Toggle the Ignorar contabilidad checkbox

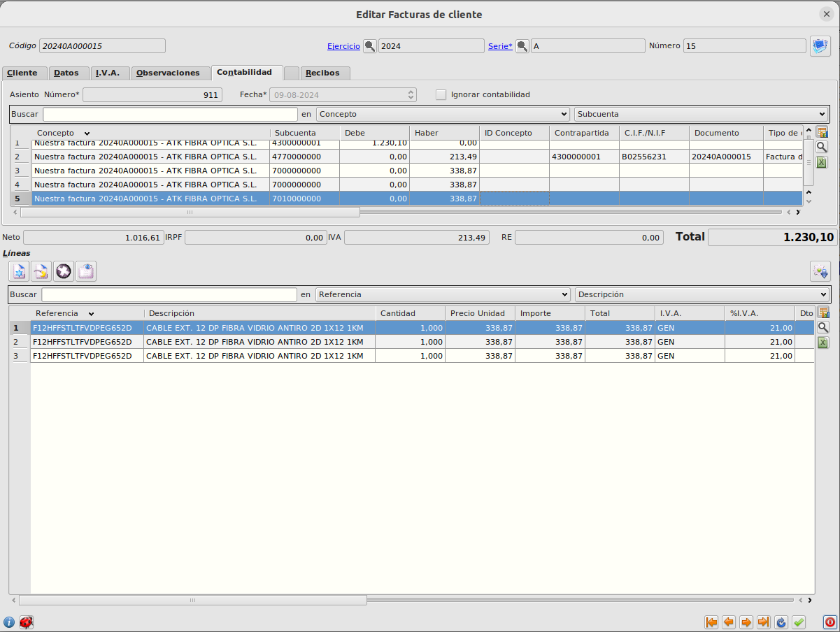pyautogui.click(x=441, y=94)
